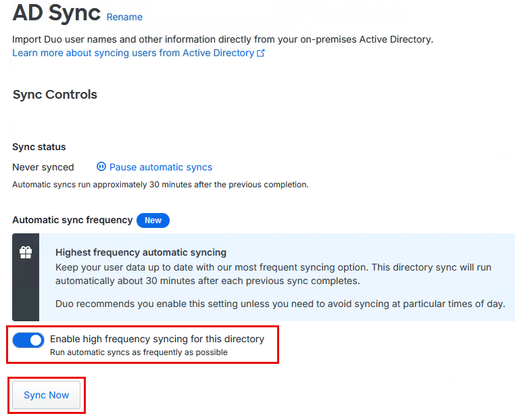Click the Enable high frequency syncing label

tap(157, 339)
